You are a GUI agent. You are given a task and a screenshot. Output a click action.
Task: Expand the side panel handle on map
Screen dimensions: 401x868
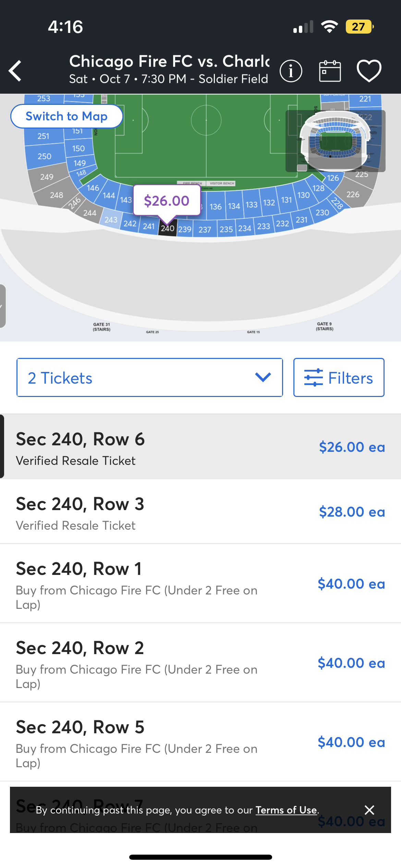point(2,306)
